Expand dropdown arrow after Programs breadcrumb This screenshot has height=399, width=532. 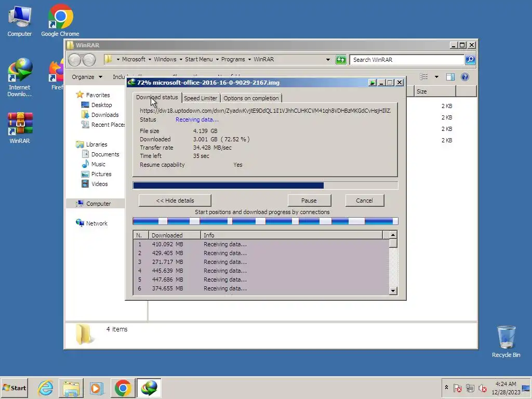pos(249,59)
